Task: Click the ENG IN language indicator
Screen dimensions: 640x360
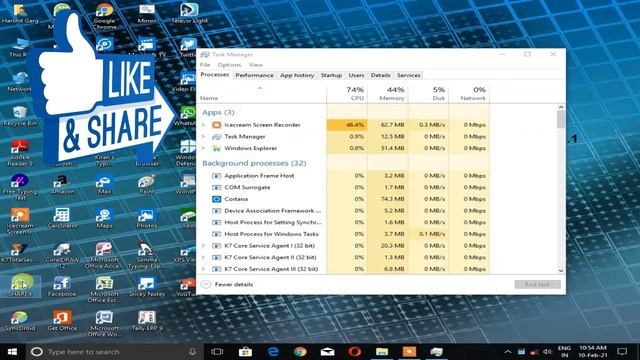Action: pos(564,351)
